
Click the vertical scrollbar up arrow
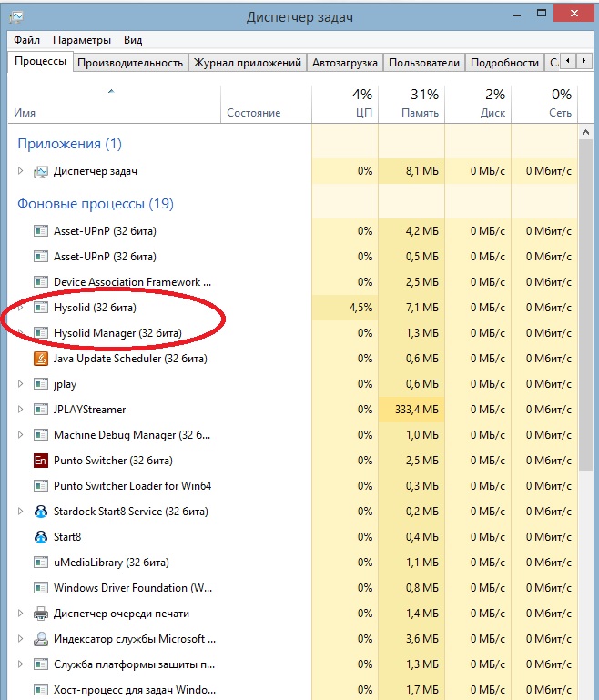point(585,132)
